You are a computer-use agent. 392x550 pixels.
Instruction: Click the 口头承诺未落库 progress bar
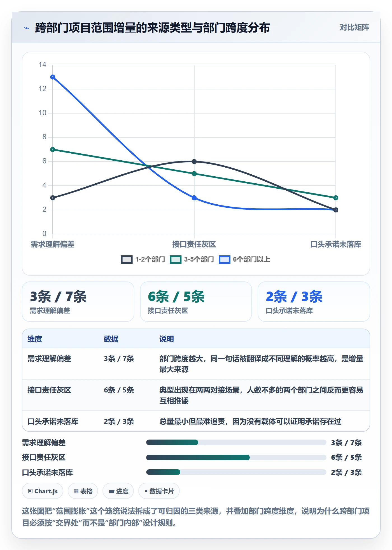pos(236,472)
